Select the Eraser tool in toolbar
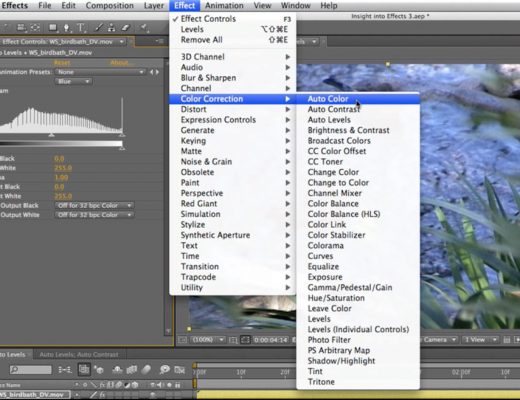 point(125,28)
